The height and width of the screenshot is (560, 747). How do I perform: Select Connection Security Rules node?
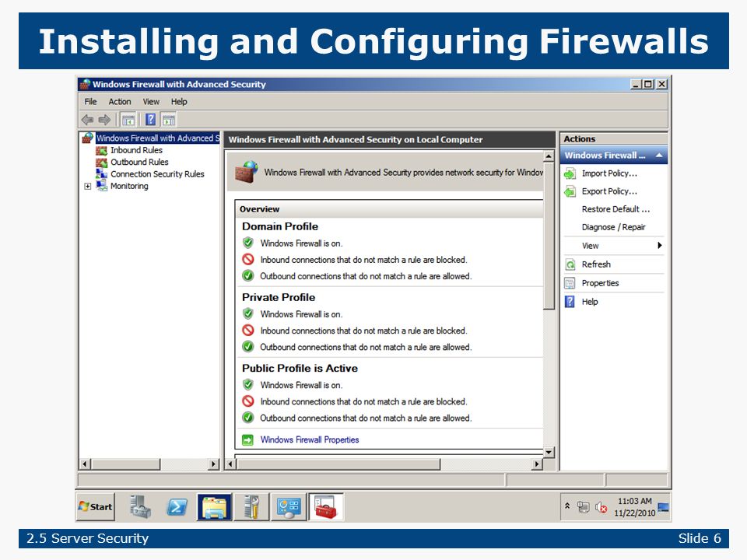[x=157, y=173]
